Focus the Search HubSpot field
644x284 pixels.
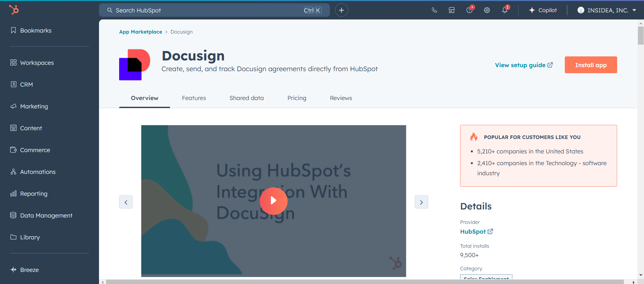pyautogui.click(x=214, y=10)
